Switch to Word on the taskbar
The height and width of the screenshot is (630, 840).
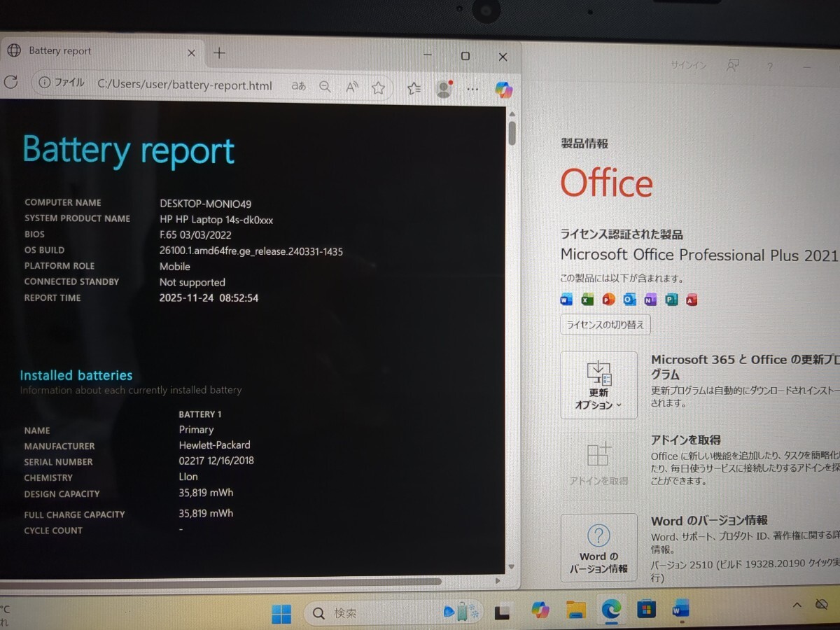[680, 609]
